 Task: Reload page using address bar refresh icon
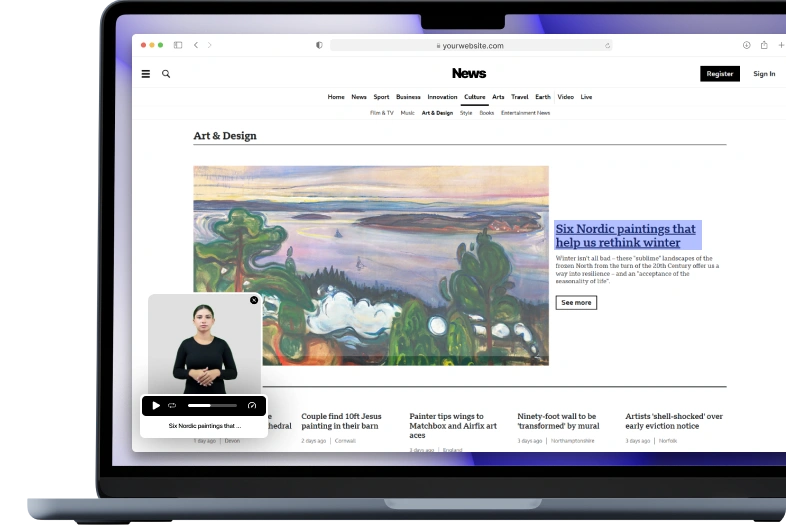tap(607, 45)
